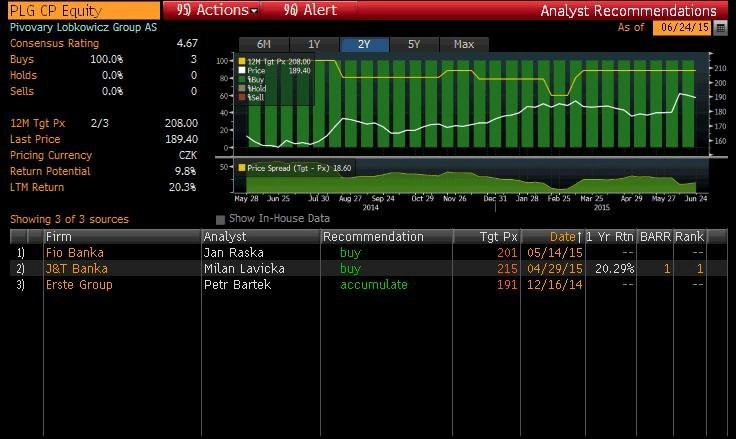Click the Last Price value 189.40

181,139
